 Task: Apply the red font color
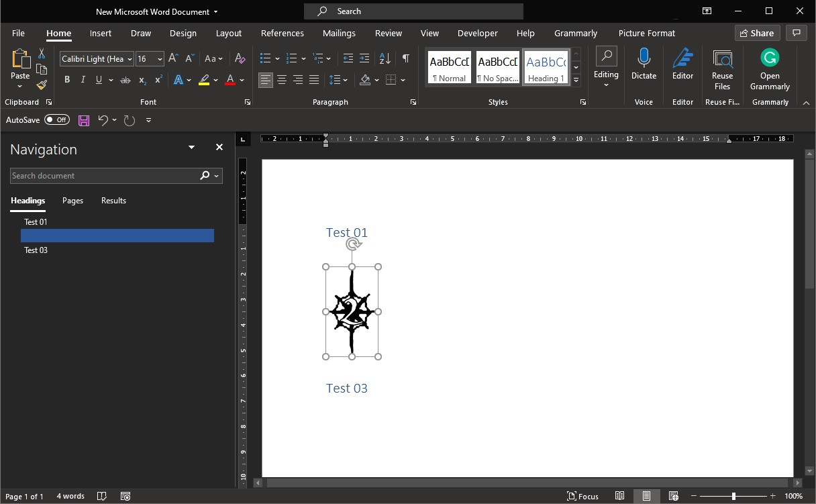click(x=230, y=80)
